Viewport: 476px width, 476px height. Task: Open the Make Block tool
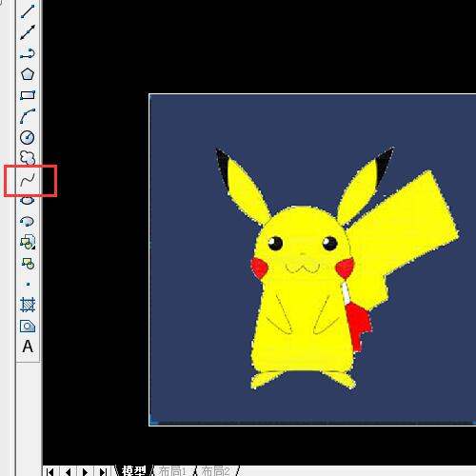pos(28,263)
